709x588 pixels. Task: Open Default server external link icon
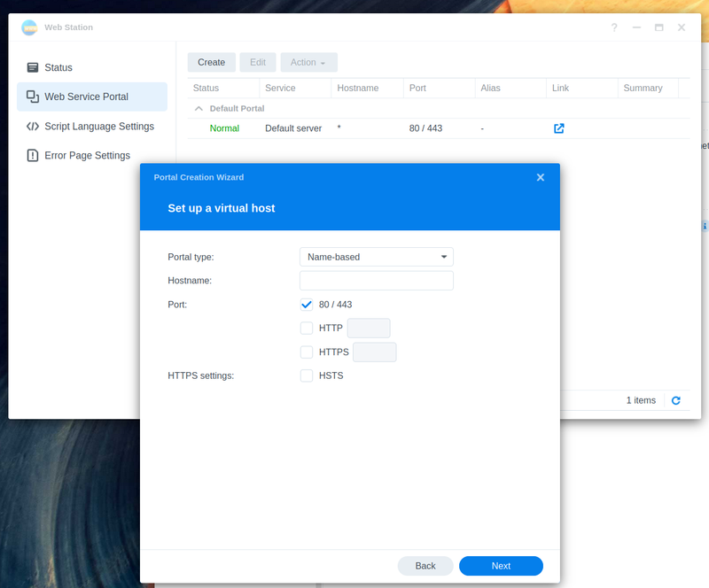pos(559,128)
